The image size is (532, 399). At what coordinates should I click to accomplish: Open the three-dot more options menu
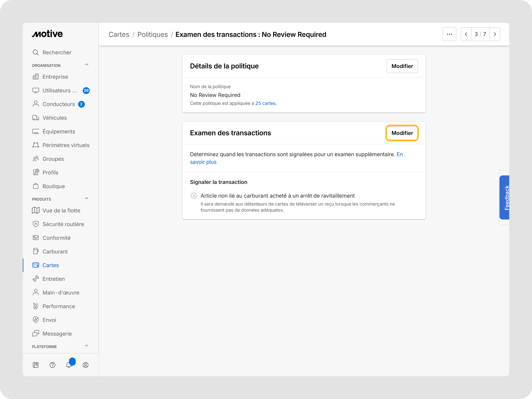[449, 34]
